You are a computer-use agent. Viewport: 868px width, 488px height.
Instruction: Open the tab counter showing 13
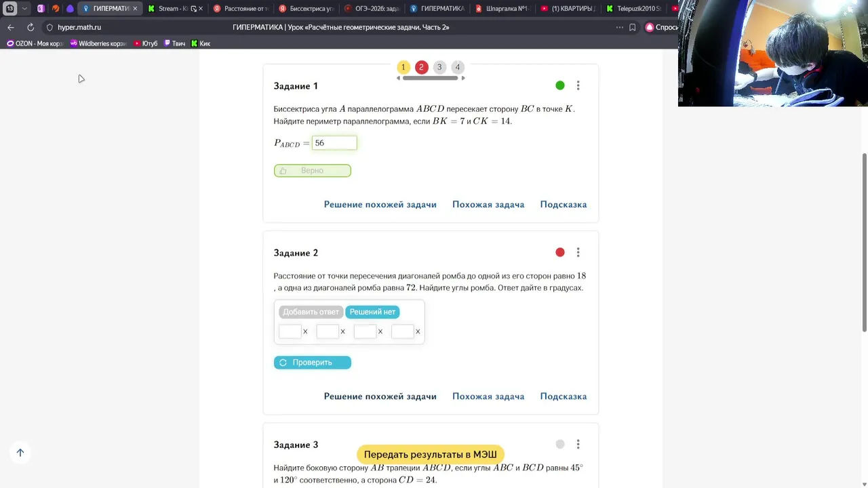(x=10, y=9)
